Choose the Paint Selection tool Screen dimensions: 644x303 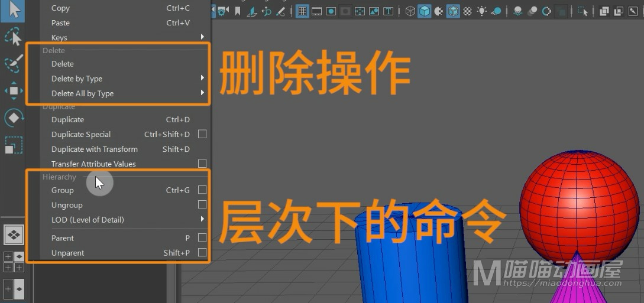pyautogui.click(x=14, y=64)
